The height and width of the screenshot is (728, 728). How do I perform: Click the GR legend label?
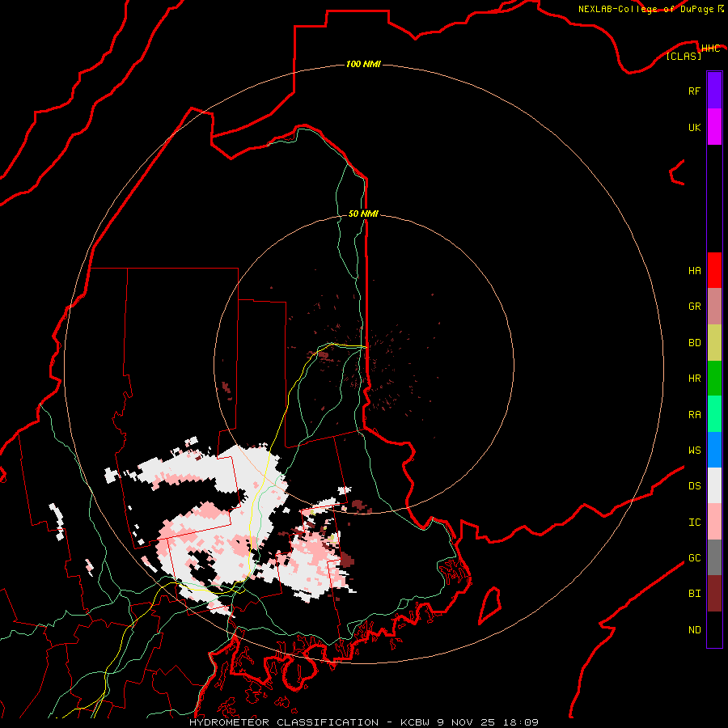(x=694, y=307)
